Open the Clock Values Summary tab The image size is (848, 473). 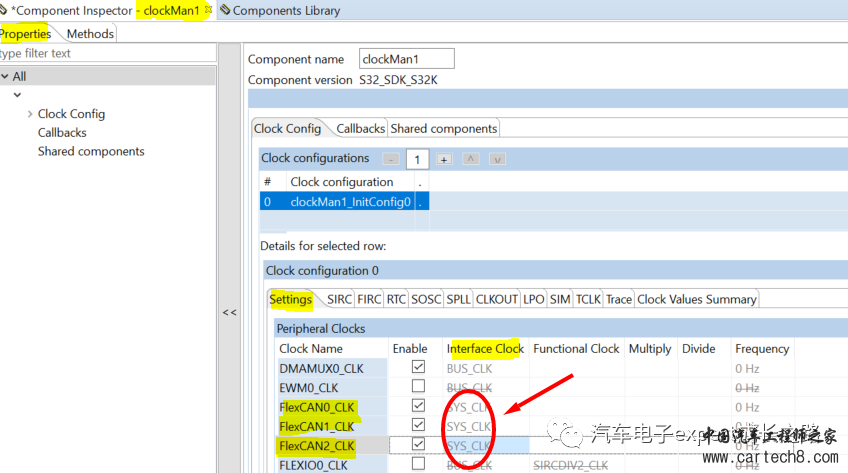click(x=697, y=299)
